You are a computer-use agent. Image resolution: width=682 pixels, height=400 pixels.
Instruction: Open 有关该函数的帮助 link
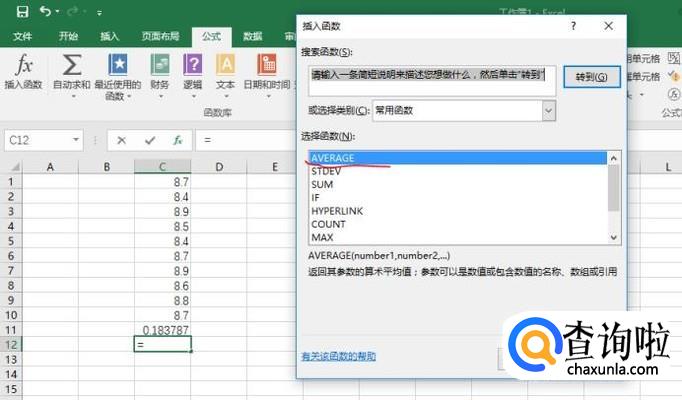[338, 357]
